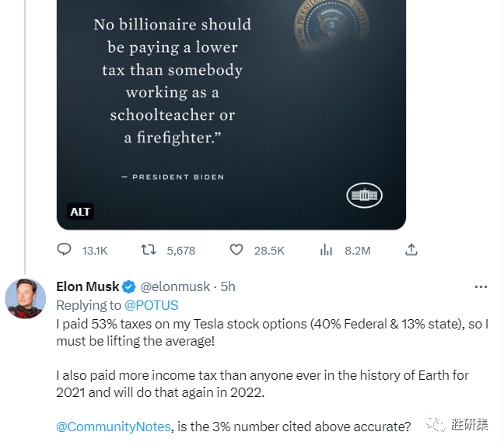Open the @POTUS mention link

(x=151, y=305)
